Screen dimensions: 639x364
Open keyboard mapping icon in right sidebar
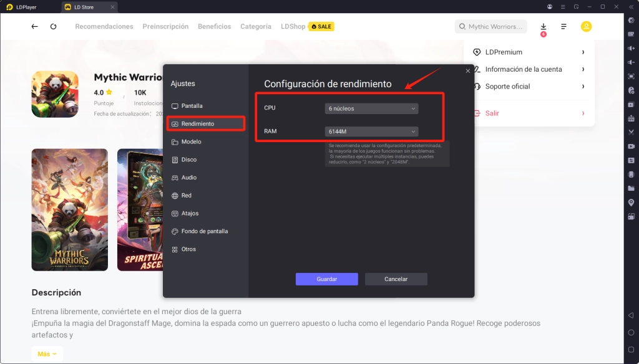pos(632,34)
